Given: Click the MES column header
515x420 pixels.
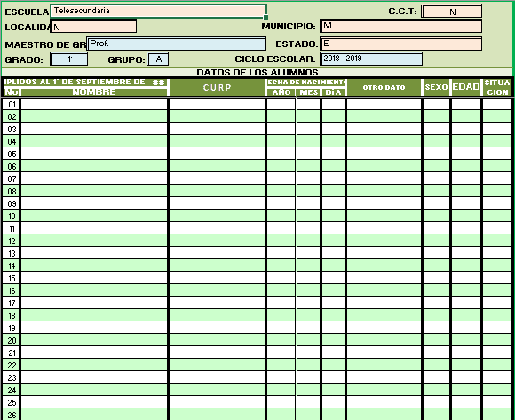Looking at the screenshot, I should click(309, 92).
